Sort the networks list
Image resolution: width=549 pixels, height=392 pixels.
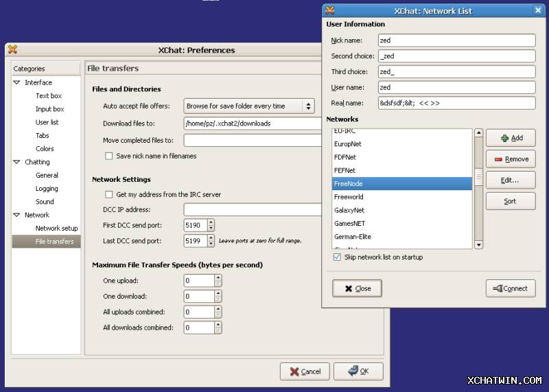coord(511,201)
